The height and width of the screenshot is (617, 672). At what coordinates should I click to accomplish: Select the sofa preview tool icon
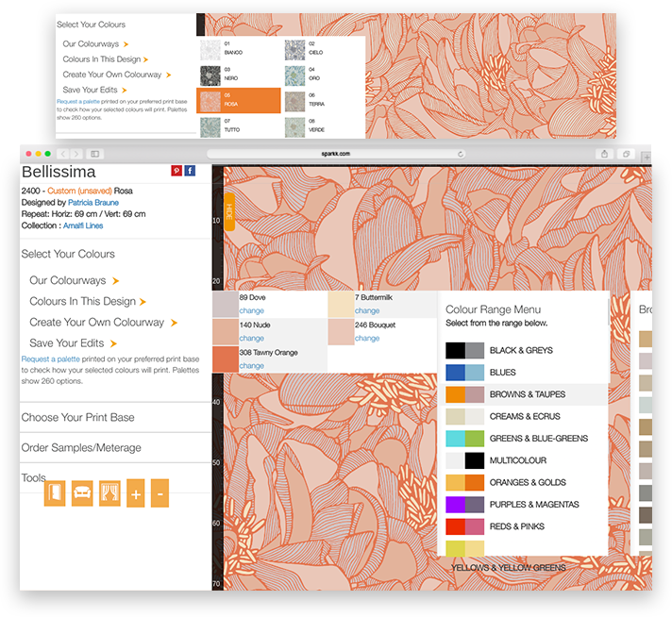[x=82, y=493]
